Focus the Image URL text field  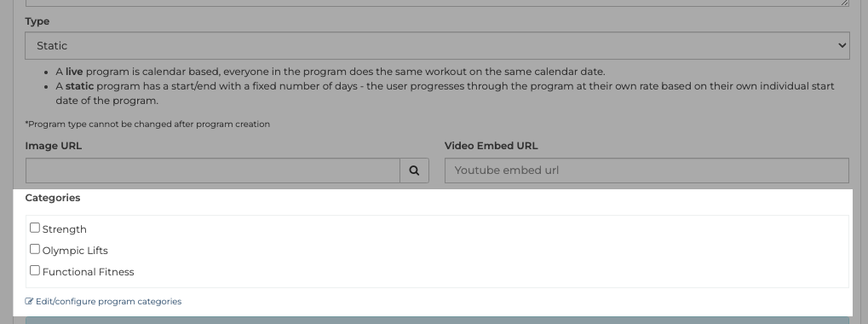[213, 171]
